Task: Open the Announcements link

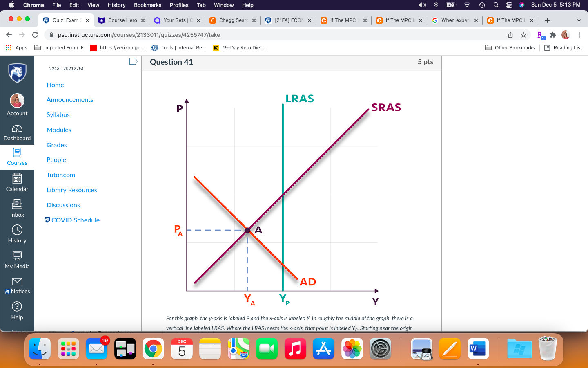Action: pos(70,100)
